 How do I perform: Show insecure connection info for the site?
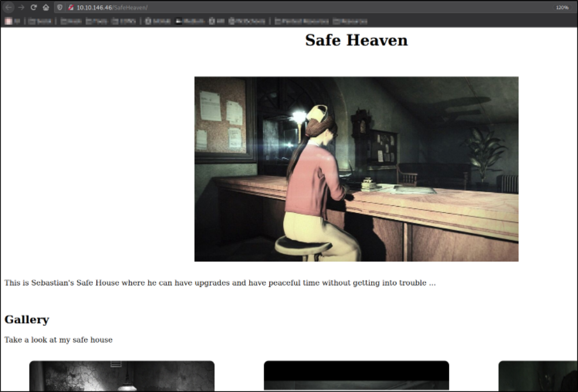[x=71, y=8]
